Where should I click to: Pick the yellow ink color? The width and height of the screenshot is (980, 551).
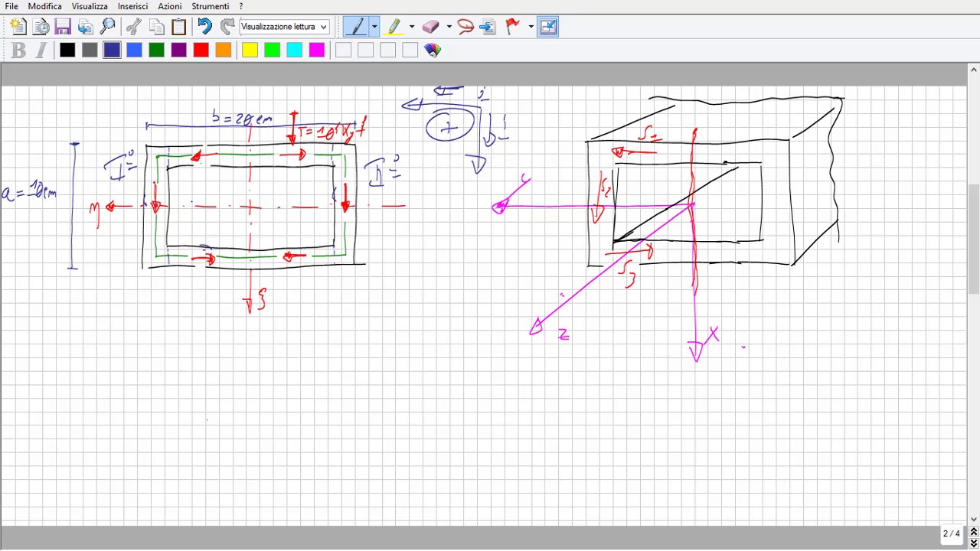(x=250, y=51)
